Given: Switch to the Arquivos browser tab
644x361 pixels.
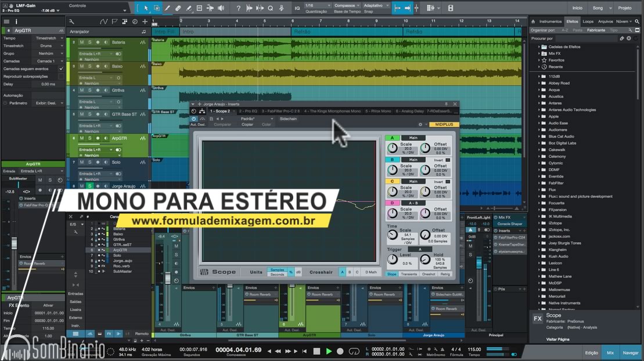Looking at the screenshot, I should (x=606, y=21).
